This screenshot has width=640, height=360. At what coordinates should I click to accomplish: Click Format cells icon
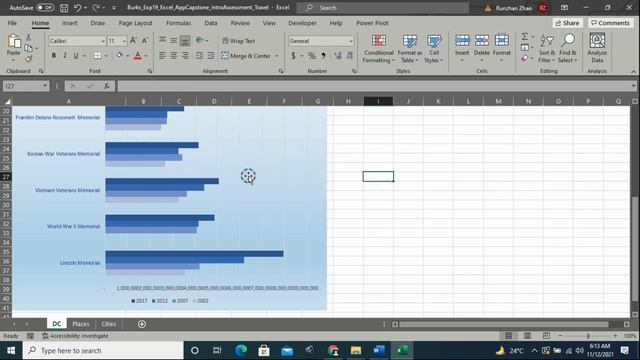502,40
